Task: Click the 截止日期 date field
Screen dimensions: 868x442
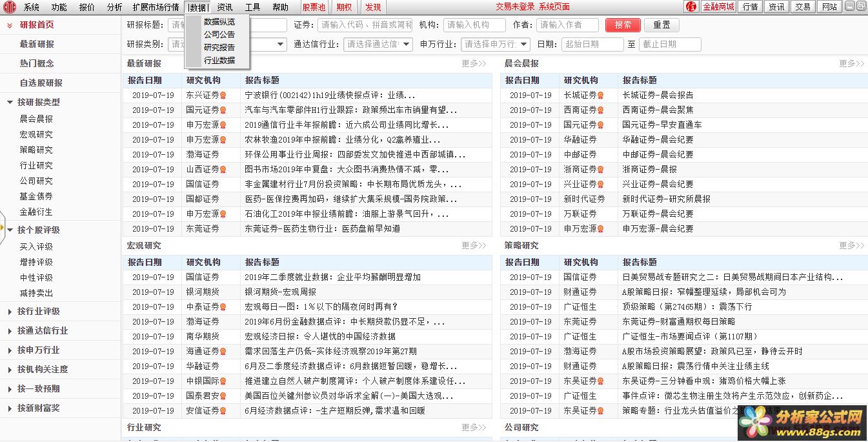Action: click(x=670, y=45)
